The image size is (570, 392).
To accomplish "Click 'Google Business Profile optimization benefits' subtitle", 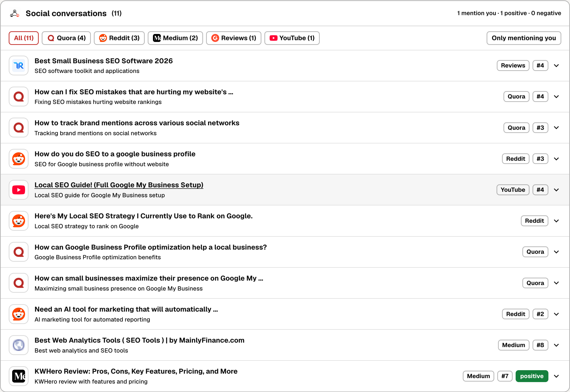I will [98, 257].
